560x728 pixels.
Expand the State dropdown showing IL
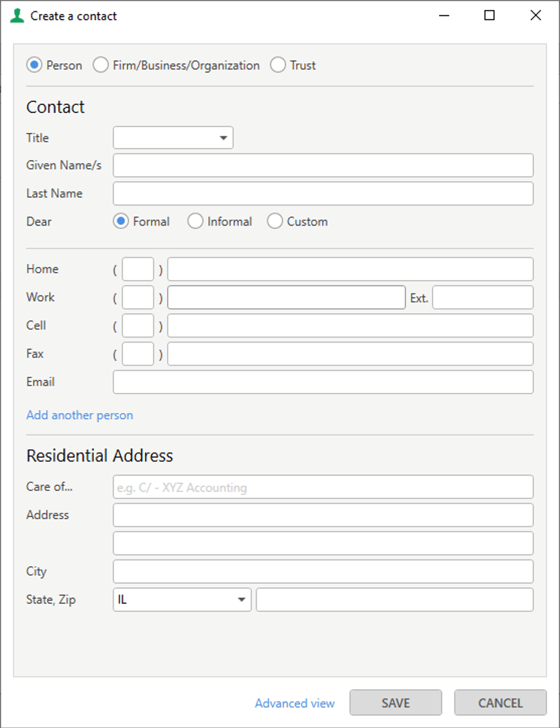pyautogui.click(x=182, y=600)
